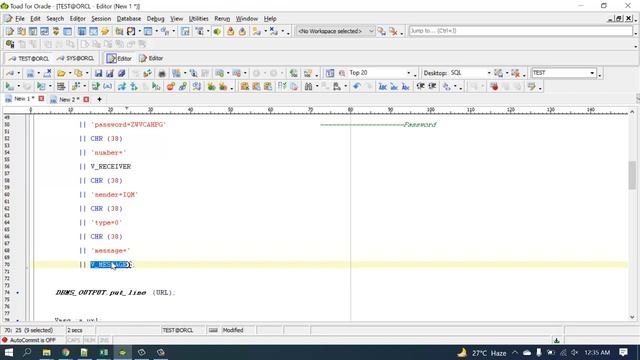Open a new Editor window from main toolbar
Screen dimensions: 640x360
pyautogui.click(x=9, y=31)
